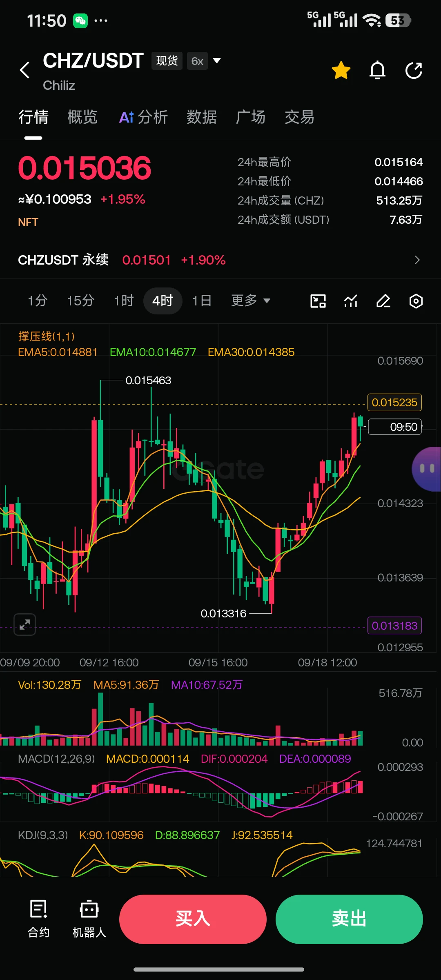Tap the 0.015235 resistance price tag
This screenshot has width=441, height=980.
(x=394, y=402)
